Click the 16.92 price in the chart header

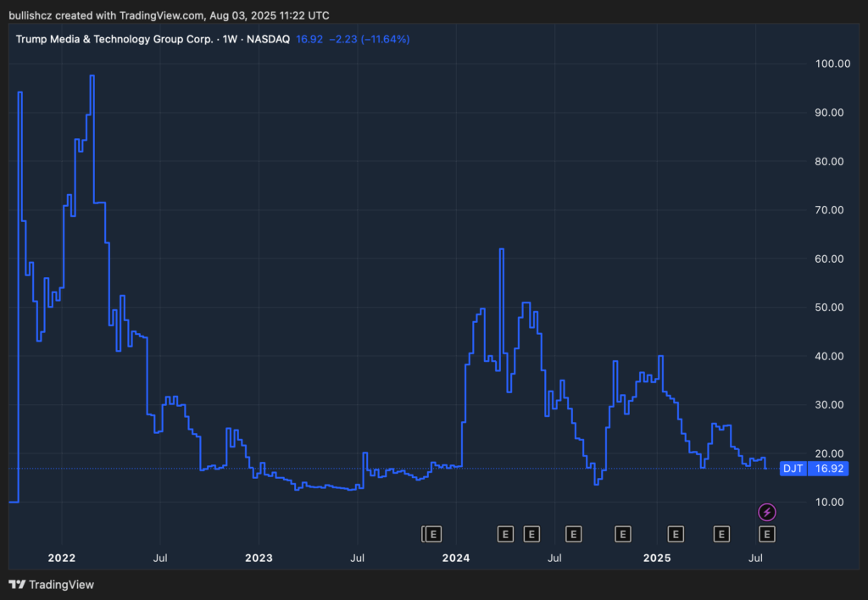(x=309, y=39)
